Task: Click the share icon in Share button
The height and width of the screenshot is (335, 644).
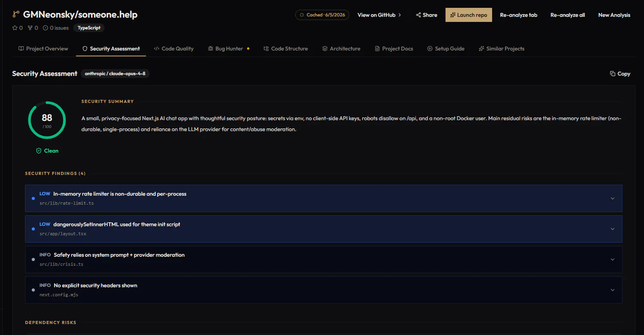Action: click(x=419, y=15)
